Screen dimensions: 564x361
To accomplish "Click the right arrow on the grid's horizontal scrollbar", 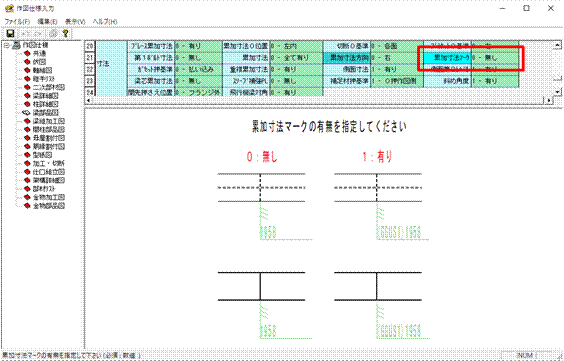I will 549,101.
